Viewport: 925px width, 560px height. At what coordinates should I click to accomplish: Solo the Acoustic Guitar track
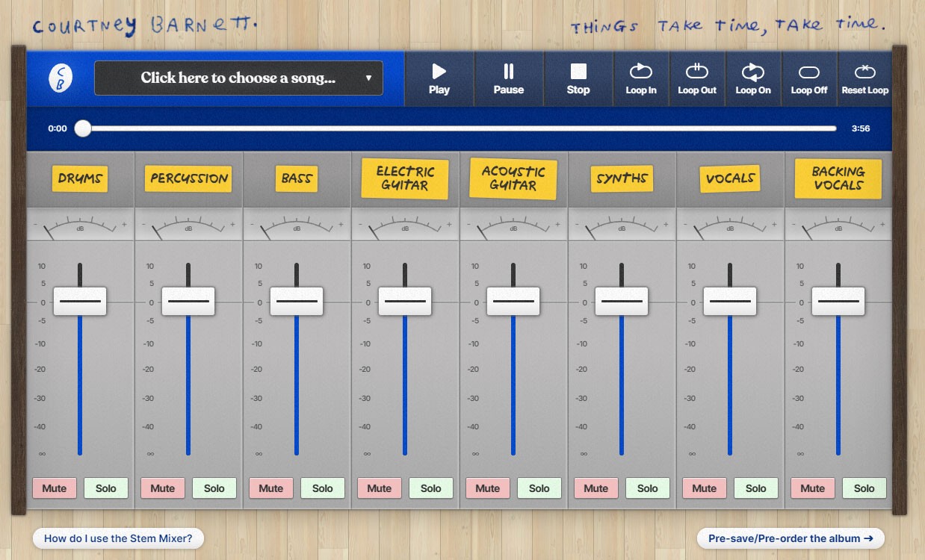(x=539, y=488)
